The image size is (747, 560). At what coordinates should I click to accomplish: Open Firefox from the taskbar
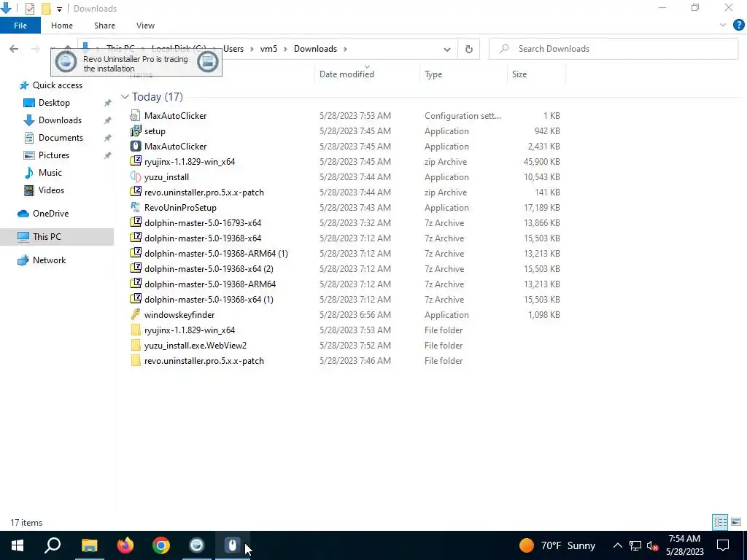(x=125, y=545)
